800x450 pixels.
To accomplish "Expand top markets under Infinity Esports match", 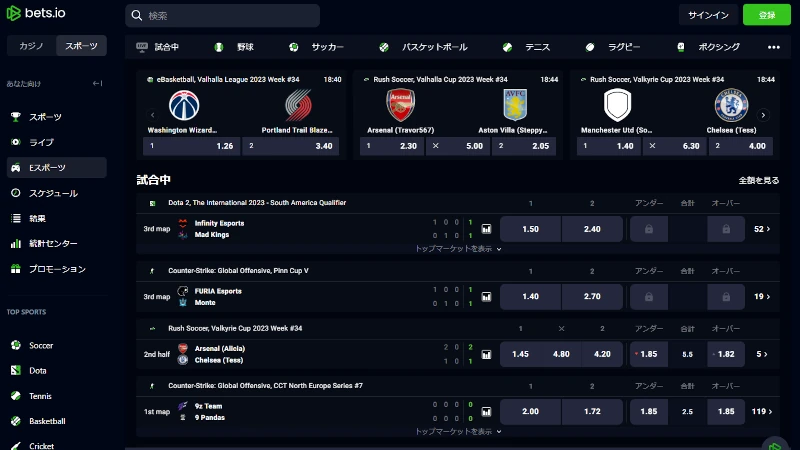I will coord(458,249).
